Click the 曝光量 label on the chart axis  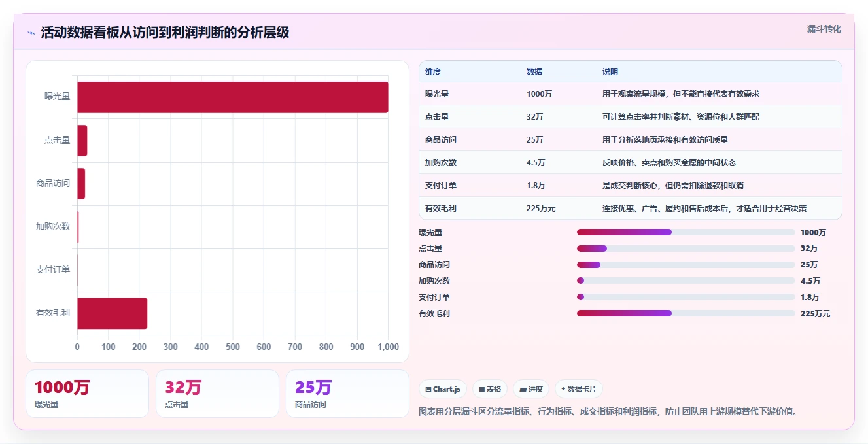point(58,97)
